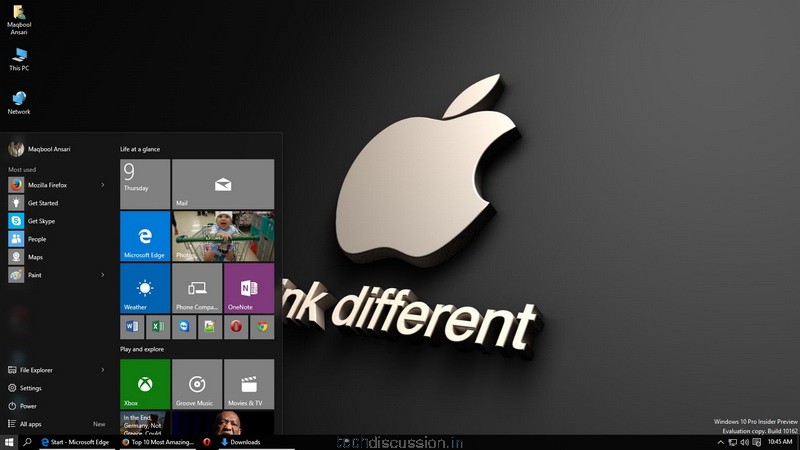The image size is (800, 450).
Task: Click the Power button in Start menu
Action: [x=28, y=406]
